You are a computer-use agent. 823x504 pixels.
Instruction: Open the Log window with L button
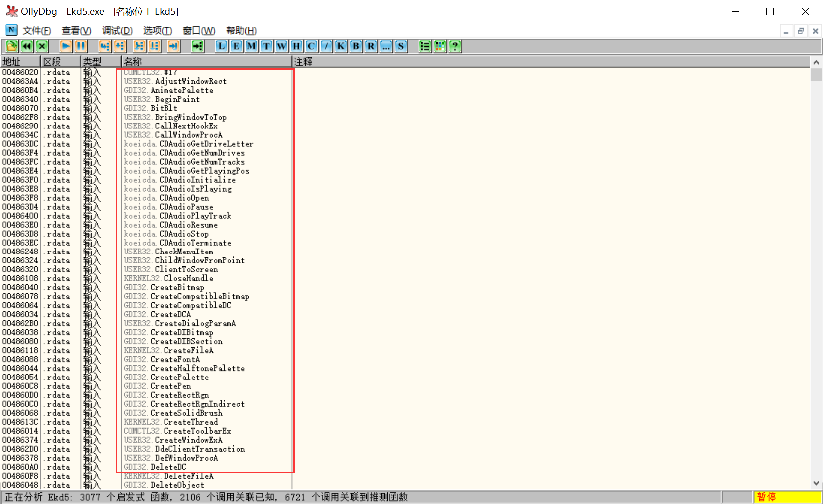tap(221, 46)
